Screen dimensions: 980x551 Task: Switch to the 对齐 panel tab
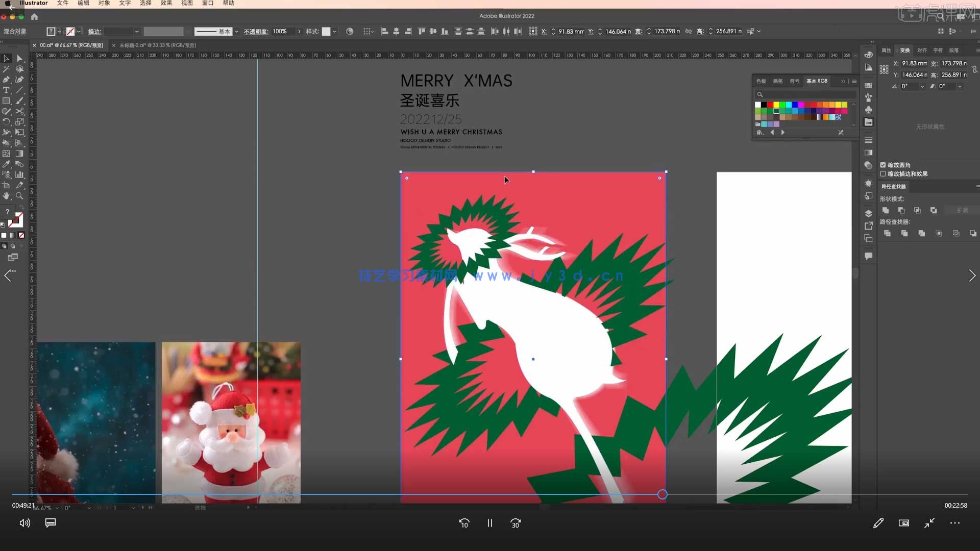pos(921,51)
